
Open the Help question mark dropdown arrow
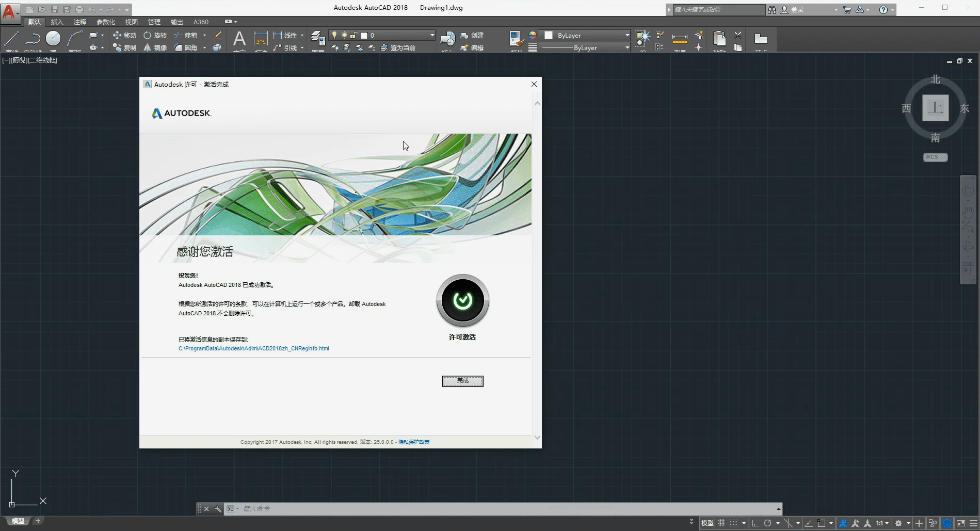tap(892, 10)
